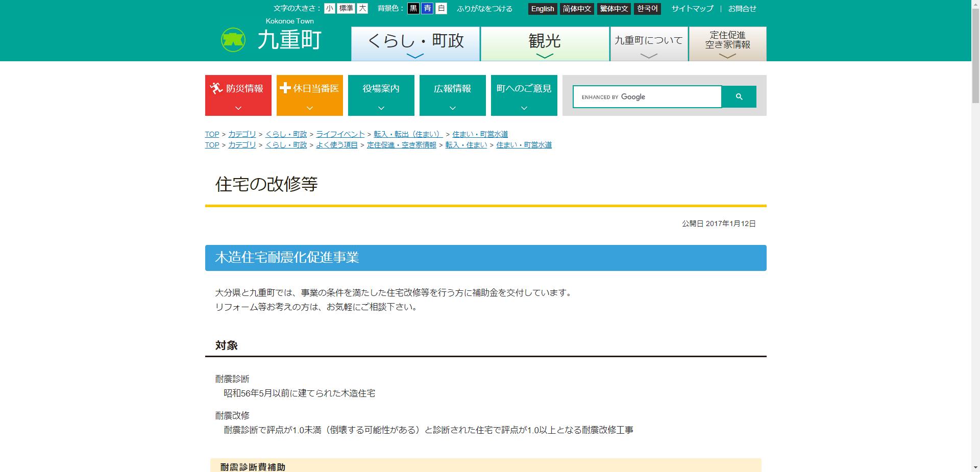Set text size to 標準 (standard)
Image resolution: width=980 pixels, height=472 pixels.
345,9
